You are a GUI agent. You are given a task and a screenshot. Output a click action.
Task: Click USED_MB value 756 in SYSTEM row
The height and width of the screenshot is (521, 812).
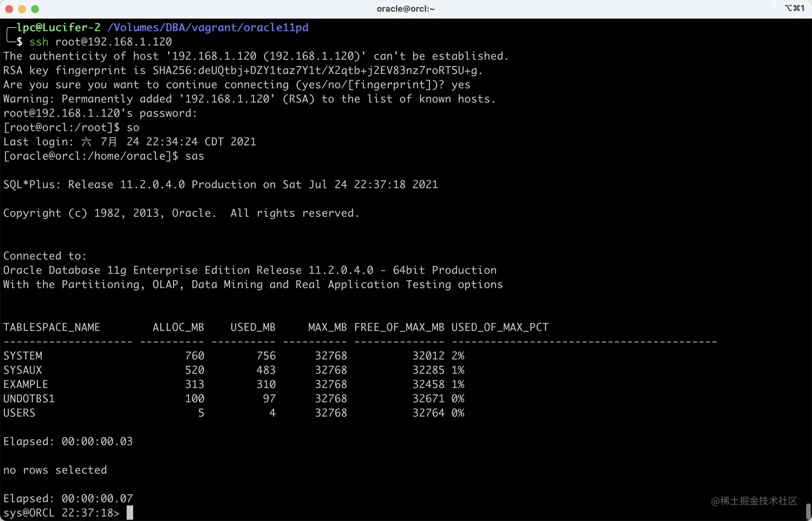[266, 356]
